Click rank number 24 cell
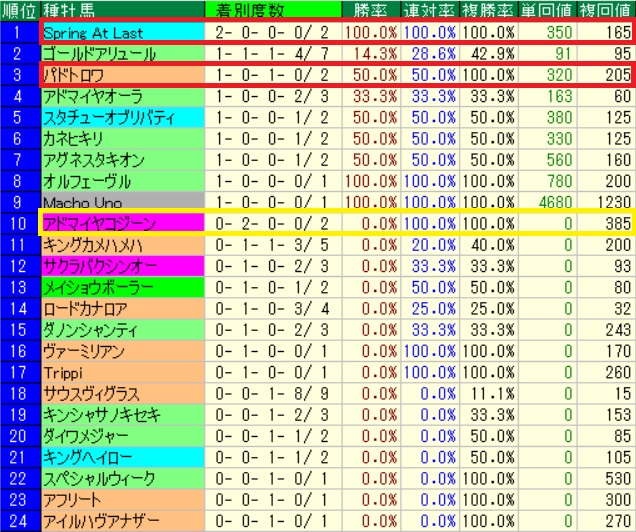This screenshot has width=636, height=532. tap(20, 521)
